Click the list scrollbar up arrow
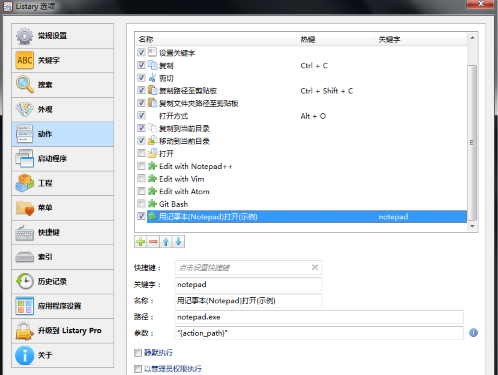 [472, 38]
